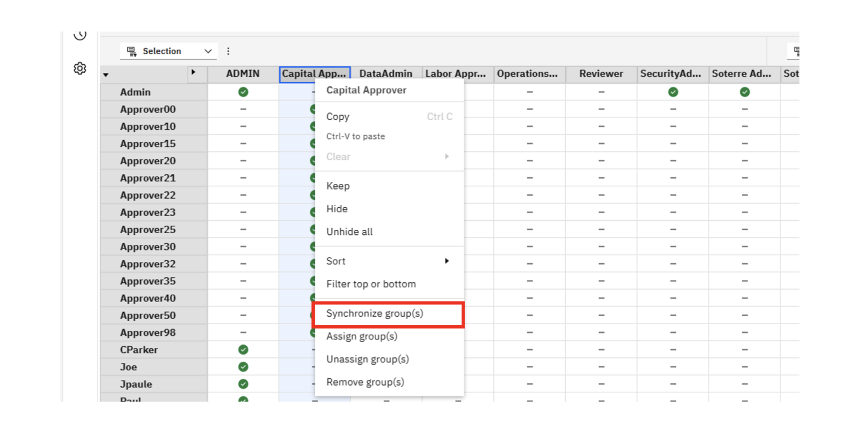The height and width of the screenshot is (433, 868).
Task: Select the Capital Approver column header
Action: pos(315,74)
